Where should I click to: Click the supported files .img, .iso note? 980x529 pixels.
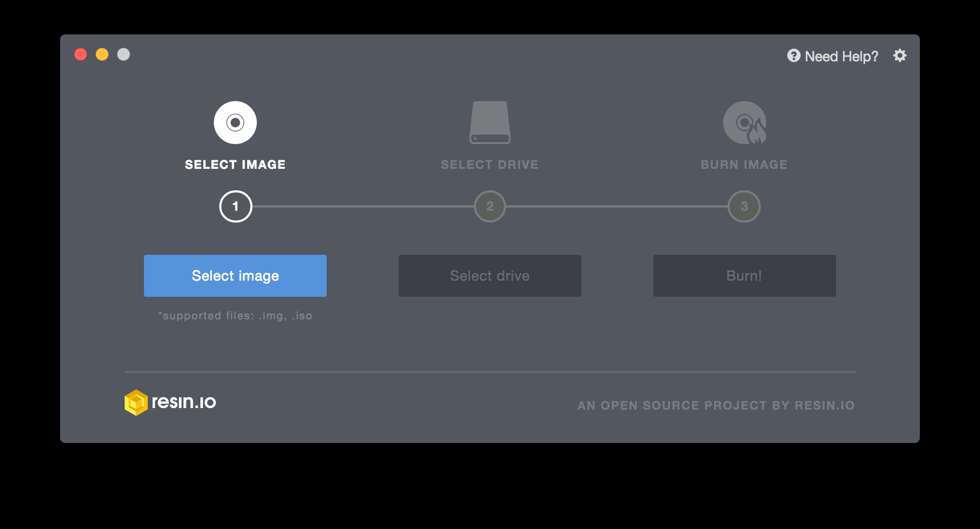click(x=235, y=316)
